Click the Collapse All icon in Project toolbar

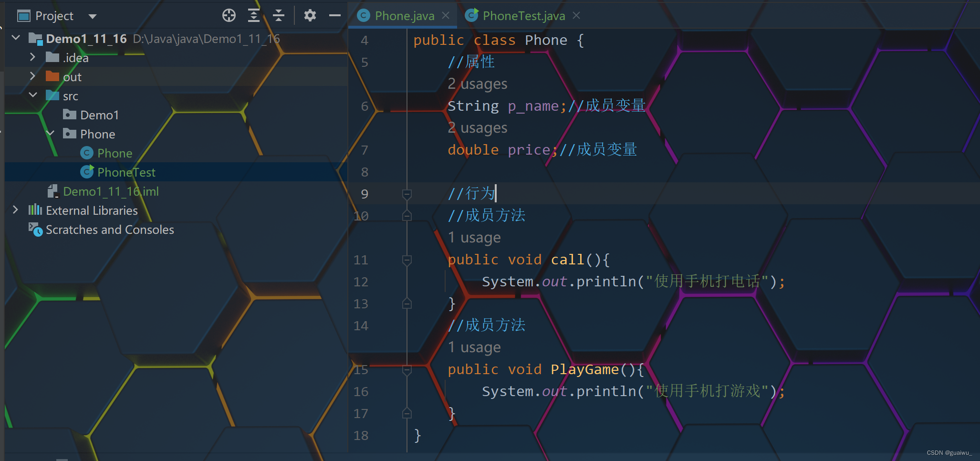(x=279, y=16)
